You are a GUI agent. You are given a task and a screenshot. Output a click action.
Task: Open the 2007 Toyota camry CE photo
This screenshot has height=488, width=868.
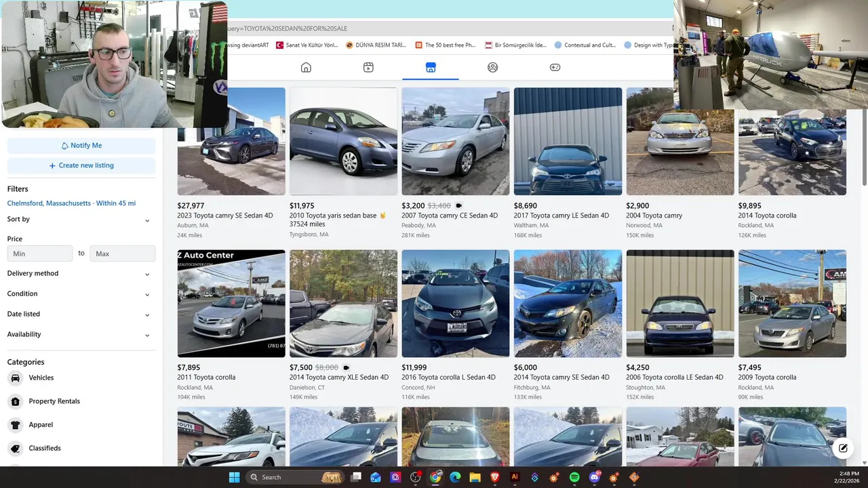(456, 142)
